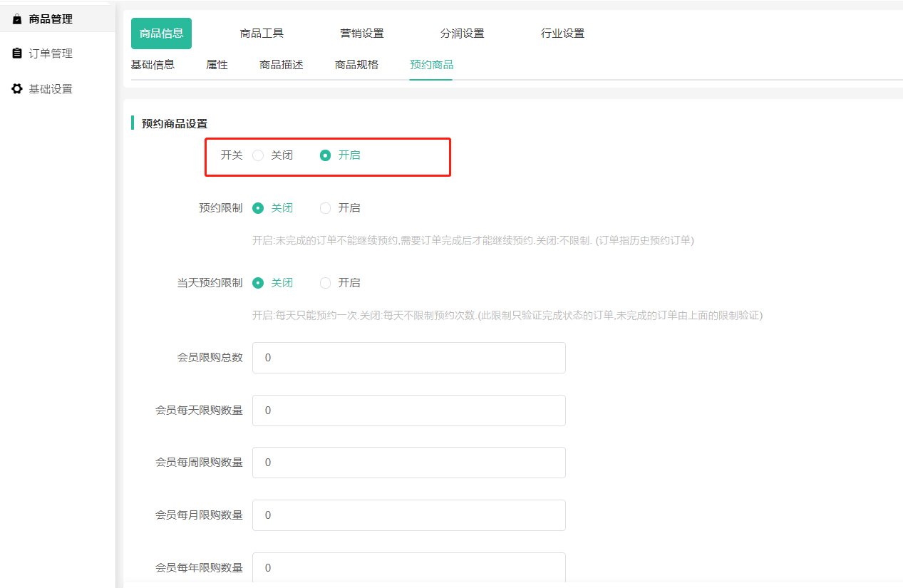Set 当天预约限制 to 开启
Viewport: 903px width, 588px height.
(x=340, y=283)
